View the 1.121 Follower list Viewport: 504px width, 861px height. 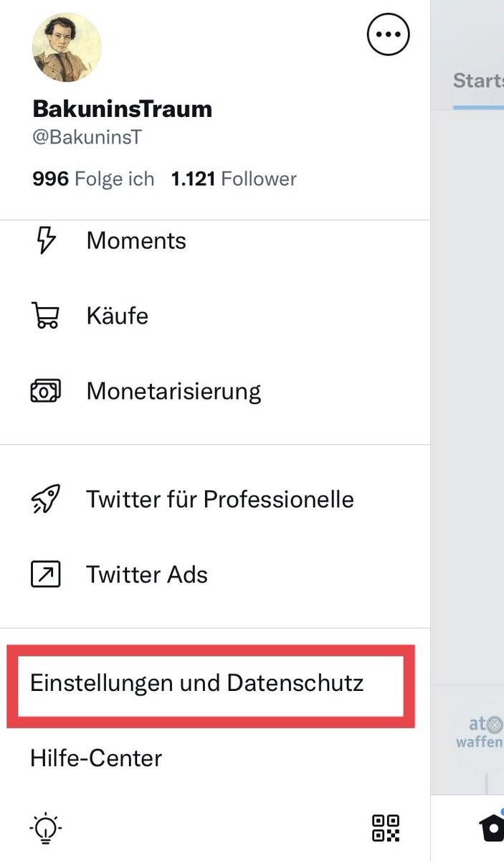click(234, 179)
